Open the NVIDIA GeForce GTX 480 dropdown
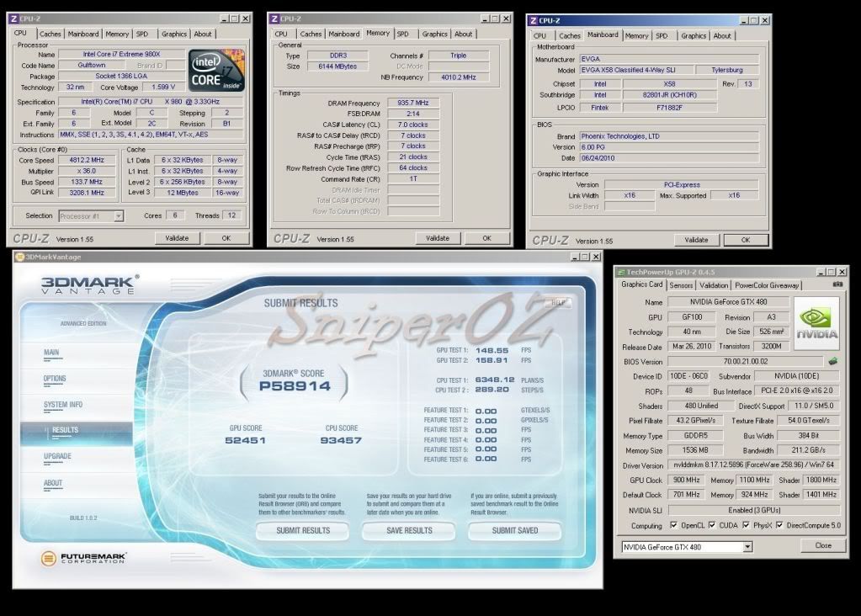 747,547
